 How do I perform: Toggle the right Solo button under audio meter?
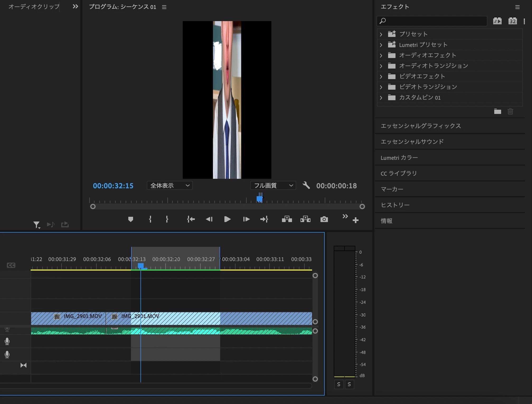click(349, 384)
